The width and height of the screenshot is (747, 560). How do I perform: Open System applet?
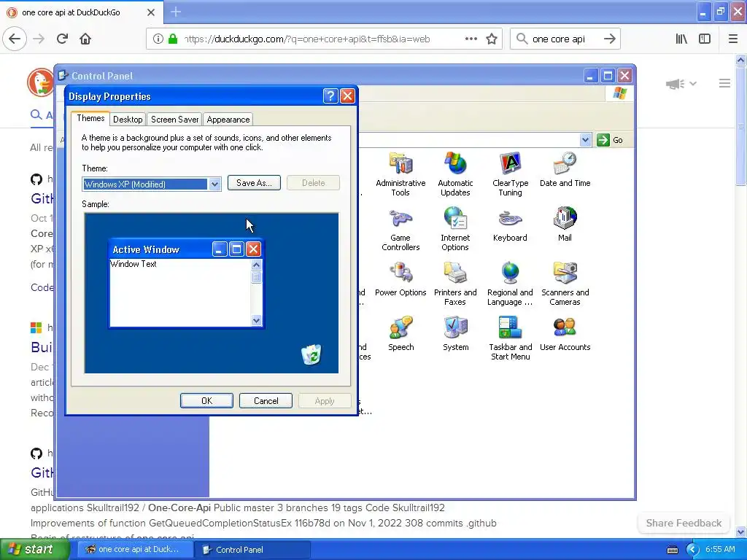click(455, 334)
